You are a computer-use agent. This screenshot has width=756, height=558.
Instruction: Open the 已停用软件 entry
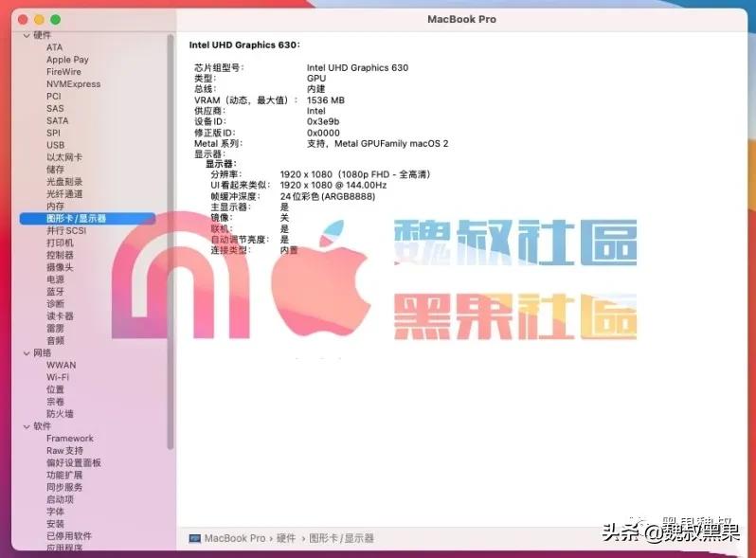click(69, 536)
